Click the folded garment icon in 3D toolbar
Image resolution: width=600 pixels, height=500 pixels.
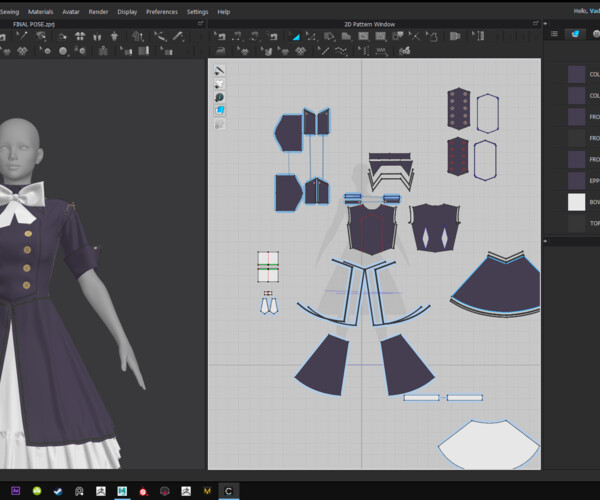pyautogui.click(x=97, y=36)
